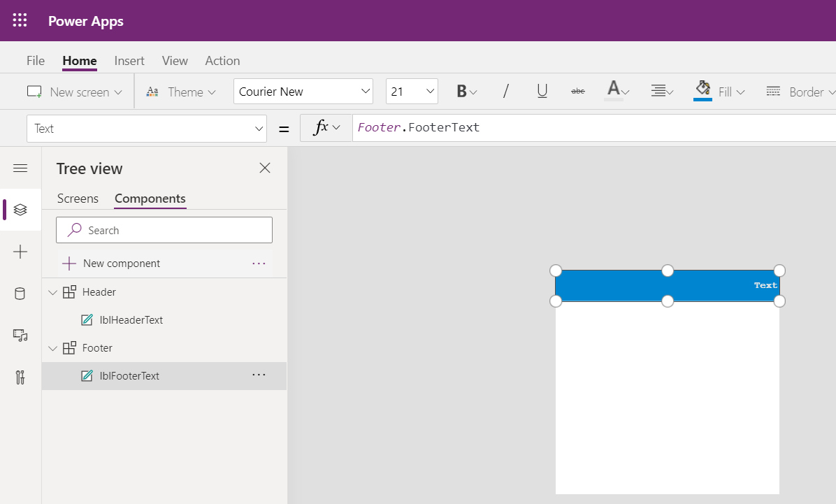836x504 pixels.
Task: Open the Tree view panel icon
Action: [21, 210]
